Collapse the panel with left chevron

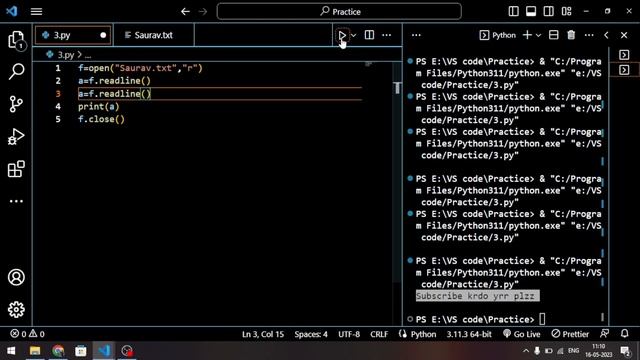[x=607, y=35]
